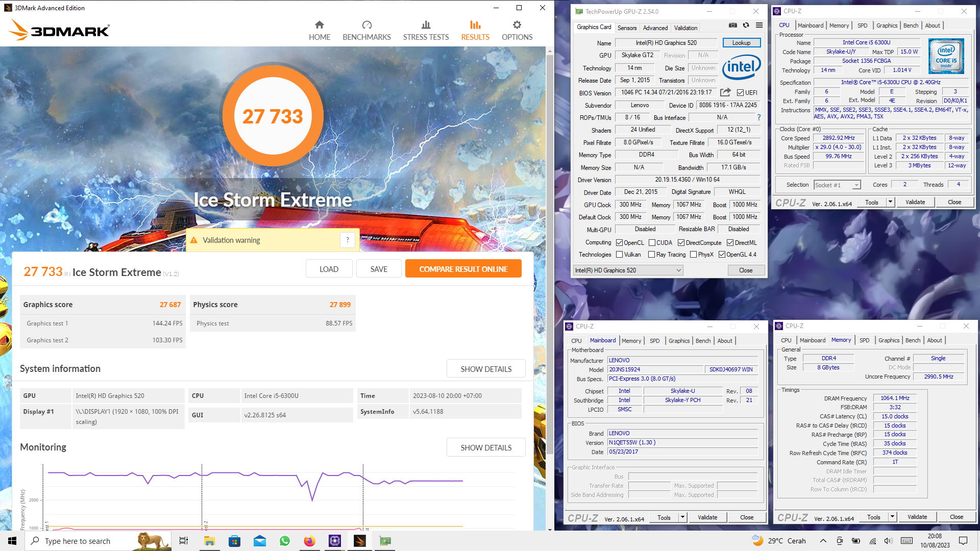Click SHOW DETAILS for System information
Screen dimensions: 980x551
click(x=486, y=369)
